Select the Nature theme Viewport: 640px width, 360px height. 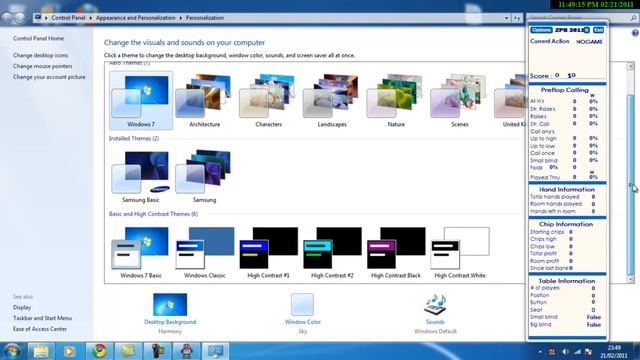(396, 100)
